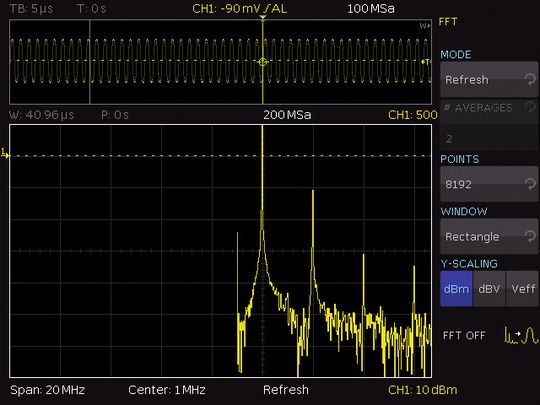Click the Center: 1 MHz readout
The height and width of the screenshot is (405, 540).
click(x=167, y=390)
